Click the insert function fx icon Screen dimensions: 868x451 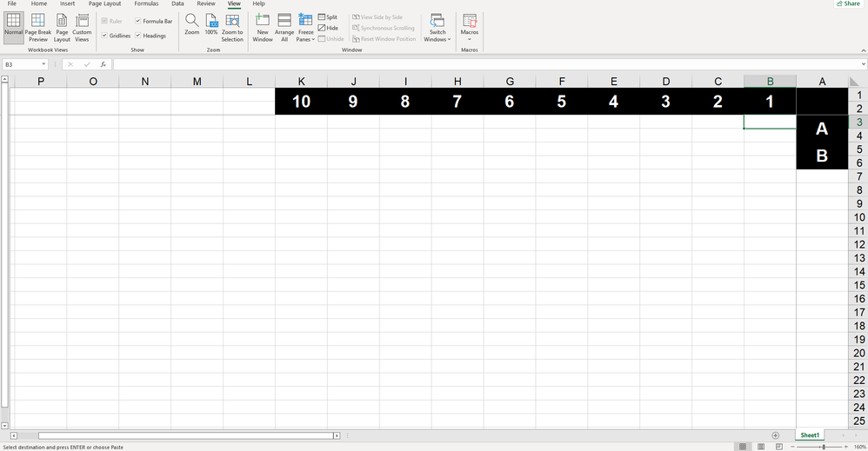[x=103, y=65]
